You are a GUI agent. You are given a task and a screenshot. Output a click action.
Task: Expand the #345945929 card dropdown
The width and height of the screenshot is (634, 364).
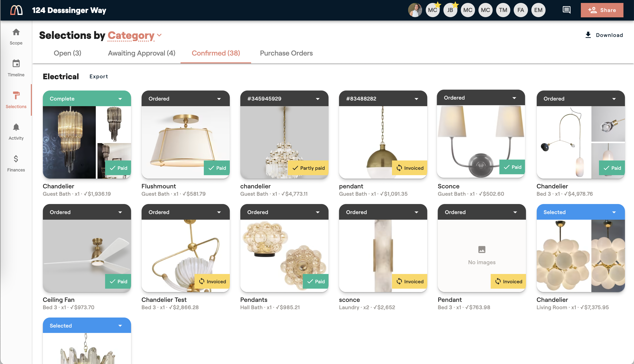[318, 99]
